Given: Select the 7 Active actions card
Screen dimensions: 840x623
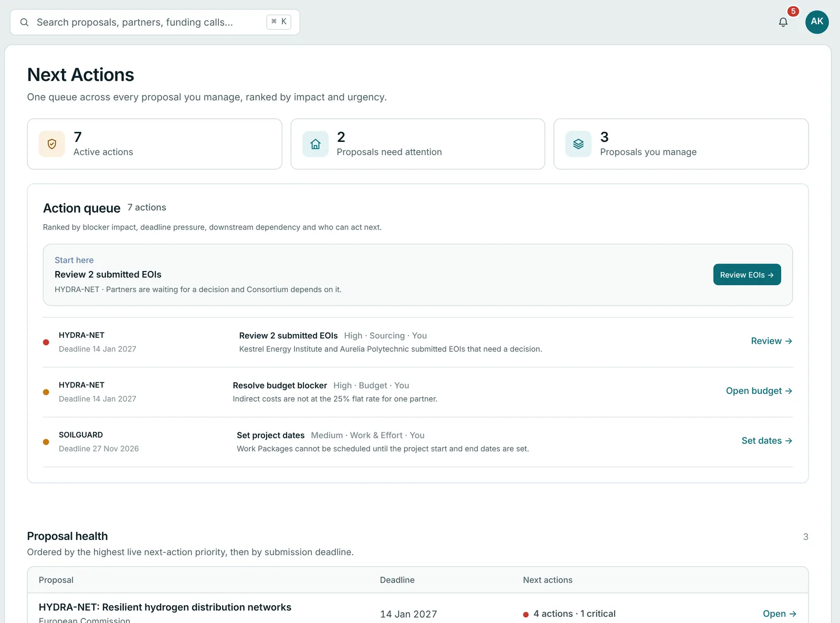Looking at the screenshot, I should pos(154,144).
